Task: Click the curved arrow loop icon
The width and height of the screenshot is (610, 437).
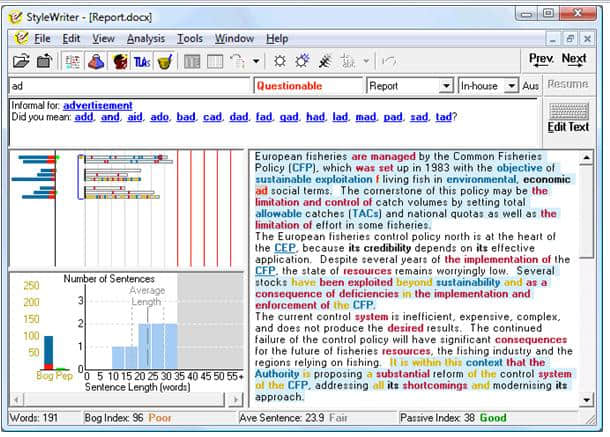Action: (238, 61)
